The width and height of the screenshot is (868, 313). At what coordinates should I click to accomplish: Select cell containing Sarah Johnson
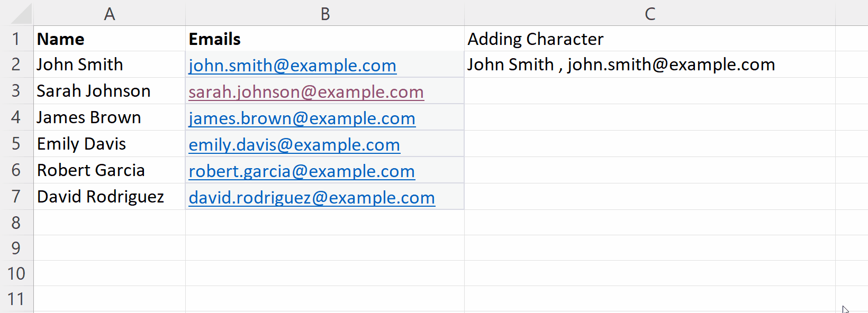click(x=110, y=91)
